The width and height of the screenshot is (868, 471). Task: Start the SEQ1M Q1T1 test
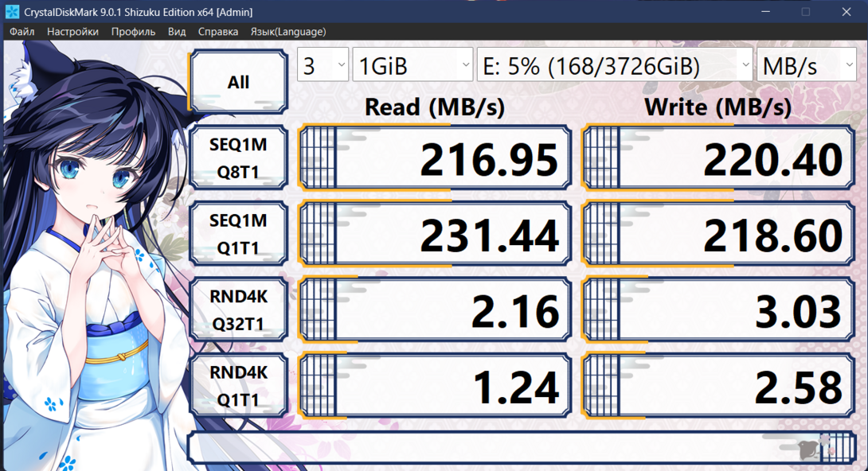pos(238,234)
